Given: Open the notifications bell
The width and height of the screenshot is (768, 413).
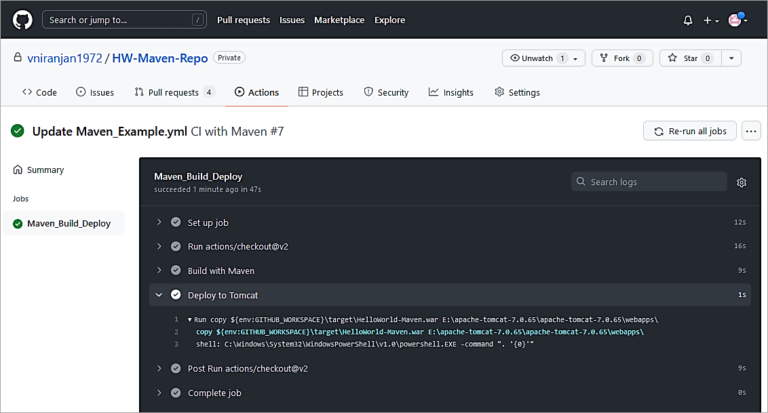Looking at the screenshot, I should 687,20.
